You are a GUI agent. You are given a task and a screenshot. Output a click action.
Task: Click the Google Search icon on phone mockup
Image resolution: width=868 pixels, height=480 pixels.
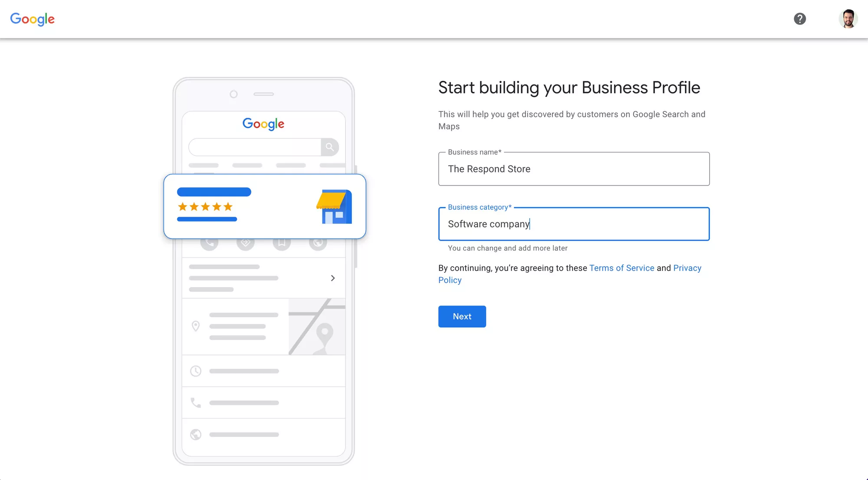330,146
